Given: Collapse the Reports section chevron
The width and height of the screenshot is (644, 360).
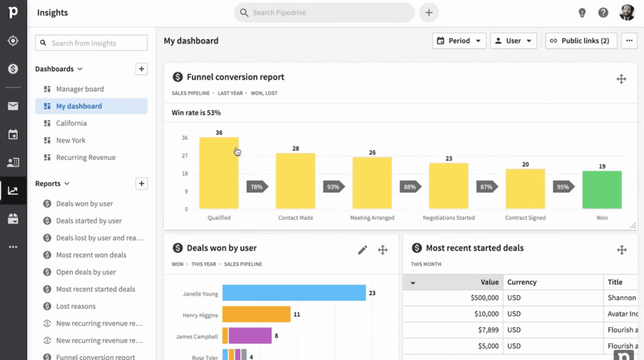Looking at the screenshot, I should pyautogui.click(x=67, y=184).
